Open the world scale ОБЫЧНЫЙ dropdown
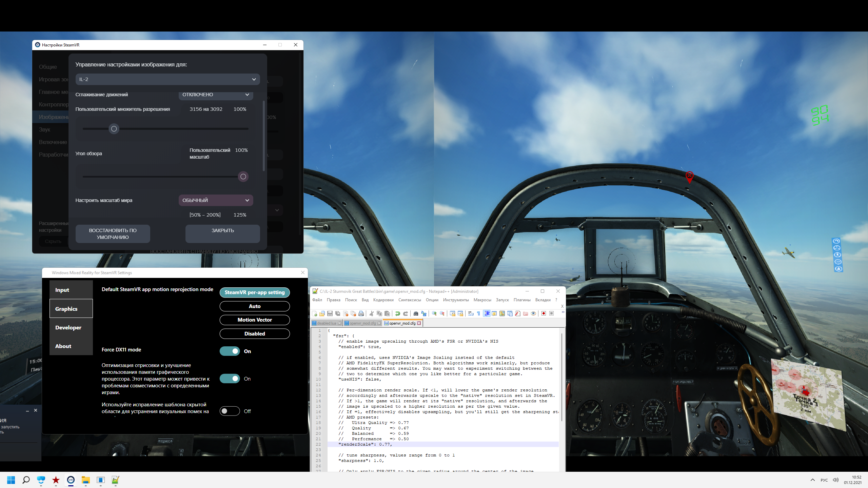The width and height of the screenshot is (868, 488). click(216, 200)
